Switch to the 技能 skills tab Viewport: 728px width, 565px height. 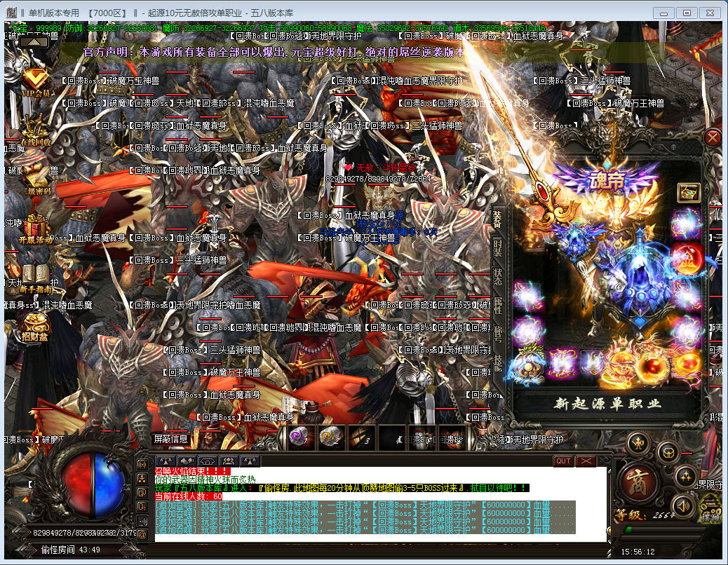click(498, 362)
